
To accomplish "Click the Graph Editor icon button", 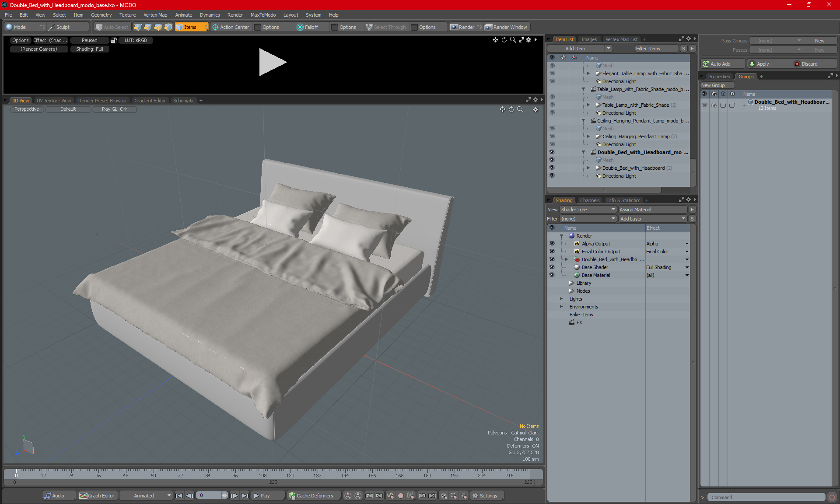I will 83,496.
